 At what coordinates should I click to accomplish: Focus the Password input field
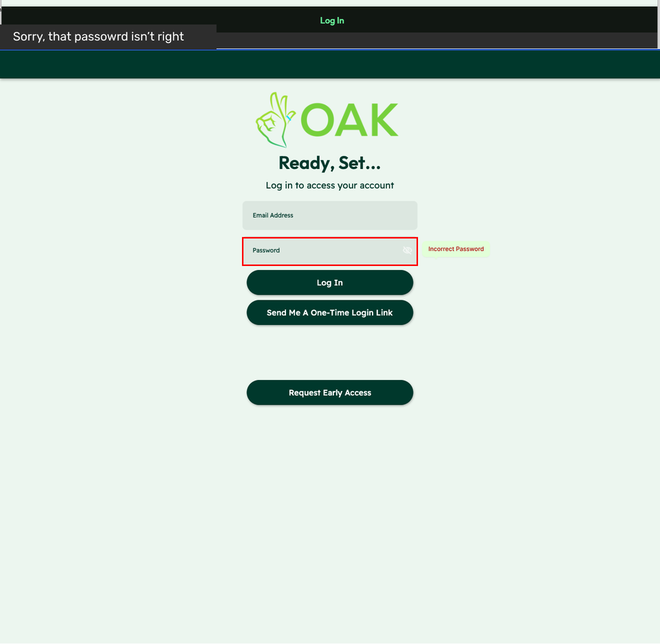329,252
